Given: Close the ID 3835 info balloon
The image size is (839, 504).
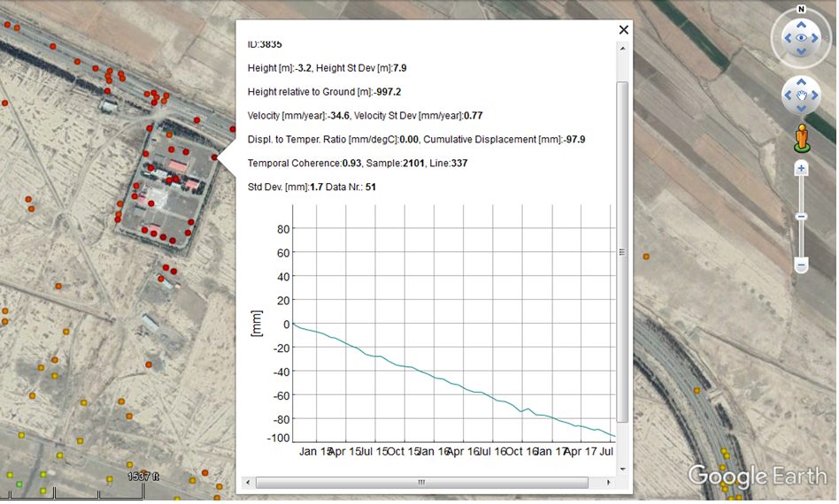Looking at the screenshot, I should (x=623, y=29).
